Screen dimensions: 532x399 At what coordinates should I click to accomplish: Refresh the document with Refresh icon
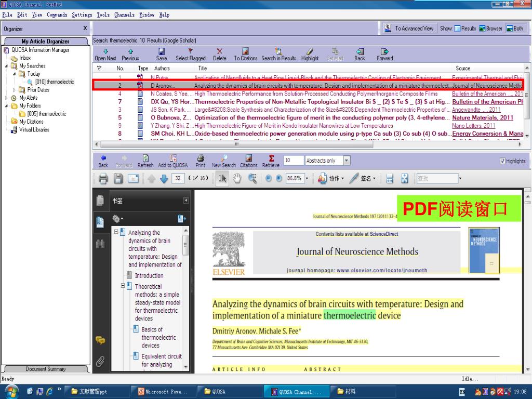(x=145, y=158)
